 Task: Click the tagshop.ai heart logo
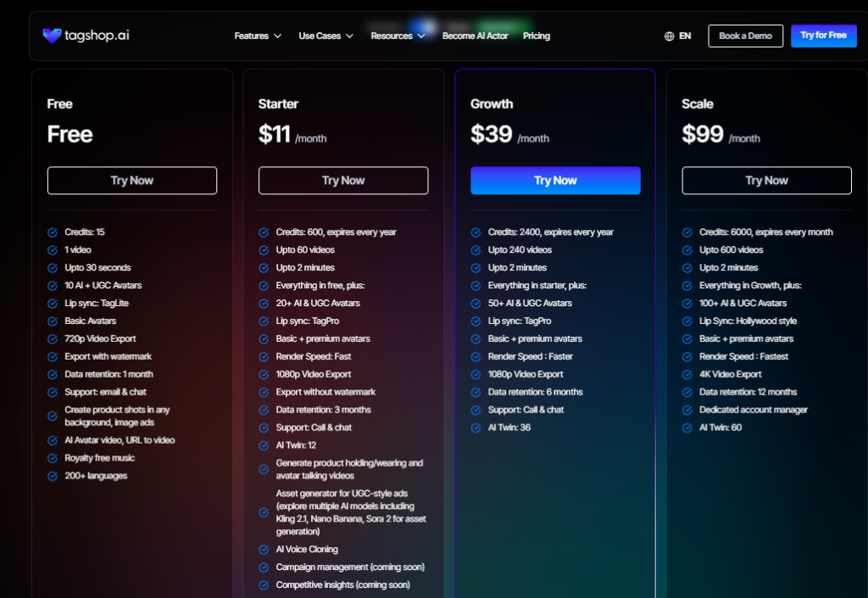click(x=52, y=36)
